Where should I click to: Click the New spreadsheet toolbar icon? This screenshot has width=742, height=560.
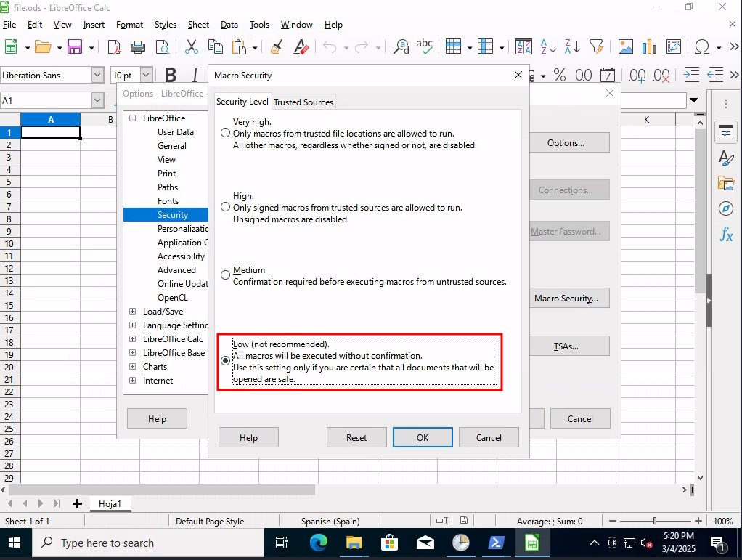(x=11, y=47)
